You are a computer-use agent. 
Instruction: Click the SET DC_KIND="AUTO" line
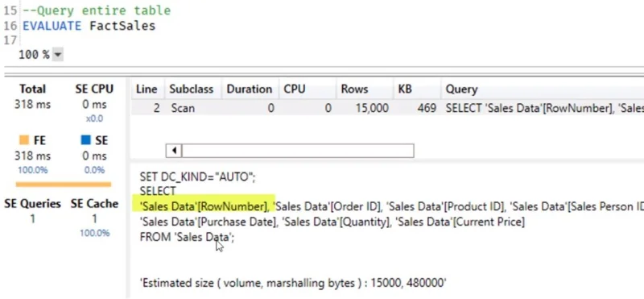coord(197,177)
